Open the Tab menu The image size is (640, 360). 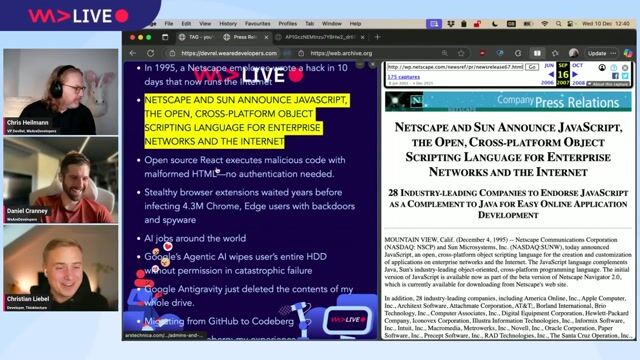(x=309, y=24)
